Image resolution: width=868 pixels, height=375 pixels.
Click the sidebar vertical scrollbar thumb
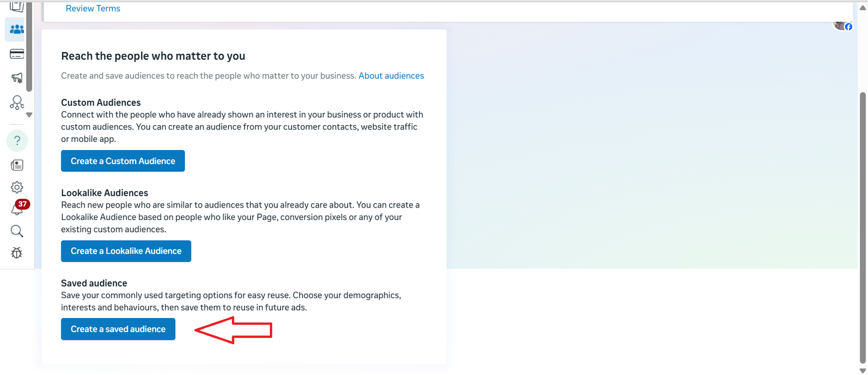point(29,47)
